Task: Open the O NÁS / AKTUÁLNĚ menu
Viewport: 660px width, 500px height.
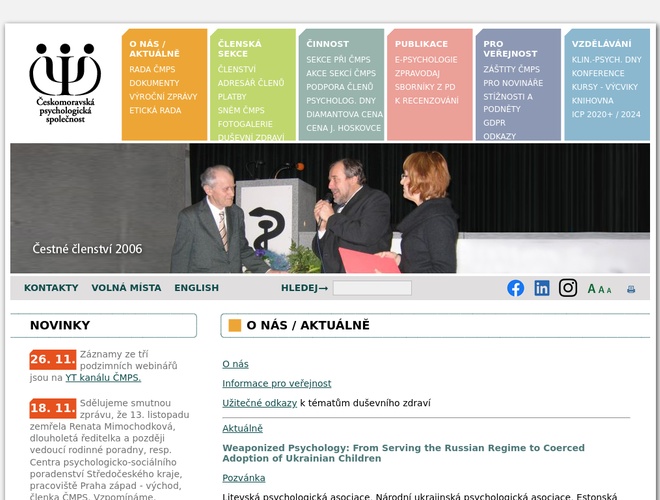Action: click(x=155, y=49)
